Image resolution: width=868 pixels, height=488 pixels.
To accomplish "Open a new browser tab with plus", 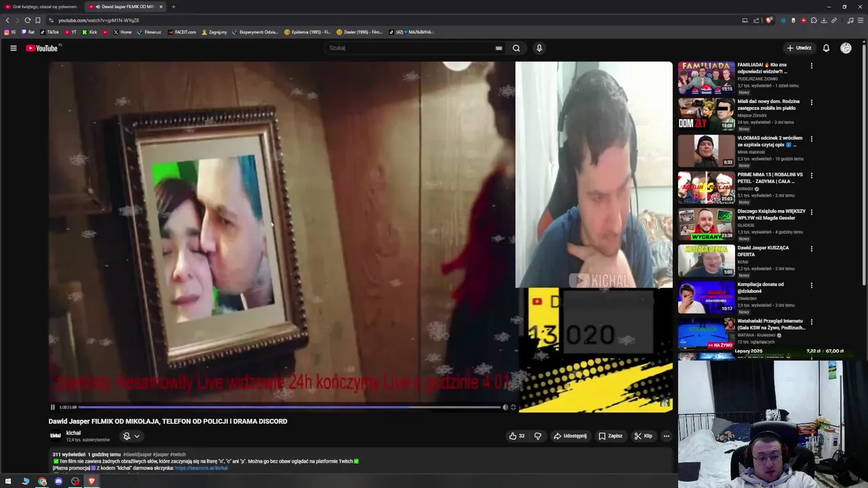I will point(173,7).
